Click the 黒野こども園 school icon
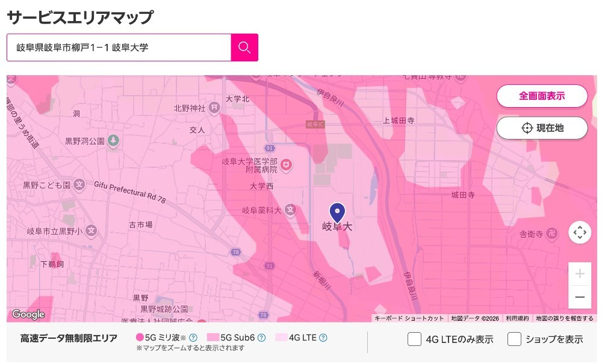Viewport: 602px width, 364px height. coord(79,185)
